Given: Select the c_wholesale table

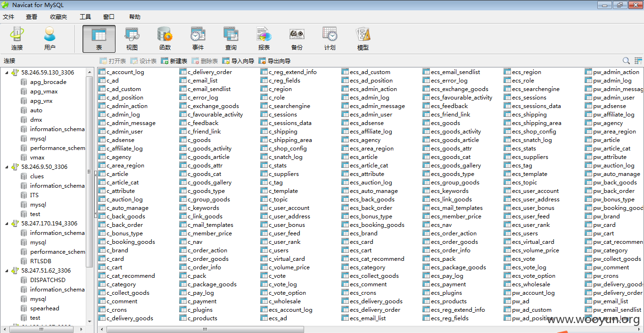Looking at the screenshot, I should (281, 301).
